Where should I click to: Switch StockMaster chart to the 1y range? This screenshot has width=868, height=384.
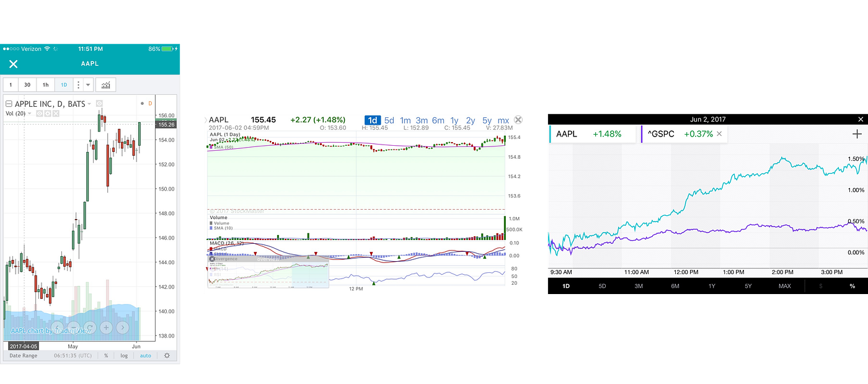[x=454, y=120]
